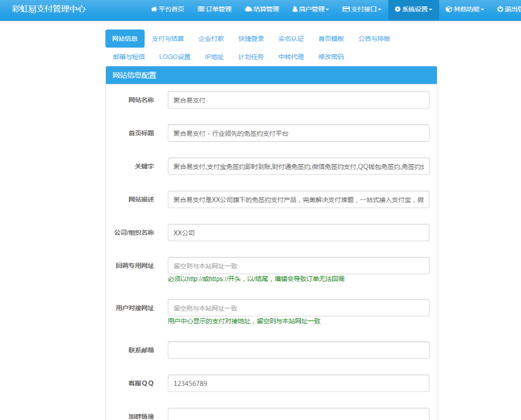Switch to the 企业付款 tab
The image size is (521, 420).
pos(211,39)
